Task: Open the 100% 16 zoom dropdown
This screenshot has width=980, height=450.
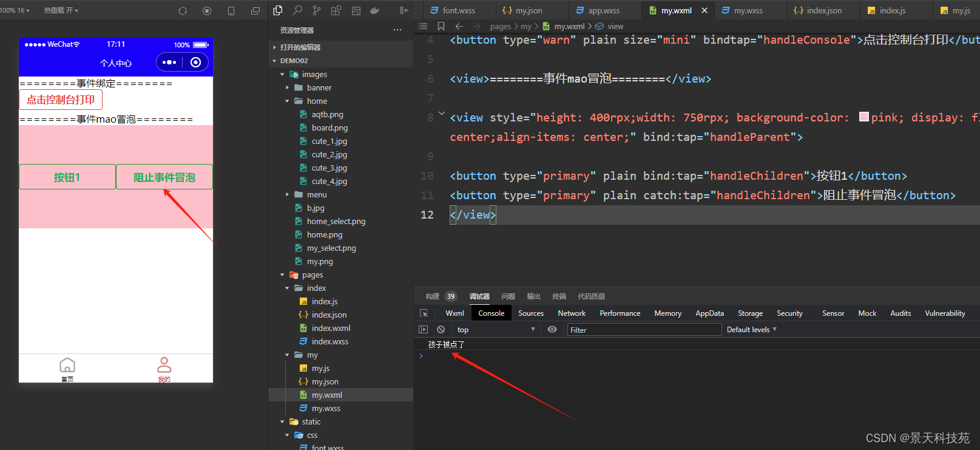Action: [x=15, y=10]
